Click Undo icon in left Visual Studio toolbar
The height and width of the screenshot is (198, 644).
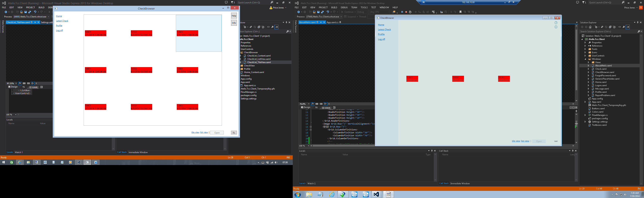(35, 12)
